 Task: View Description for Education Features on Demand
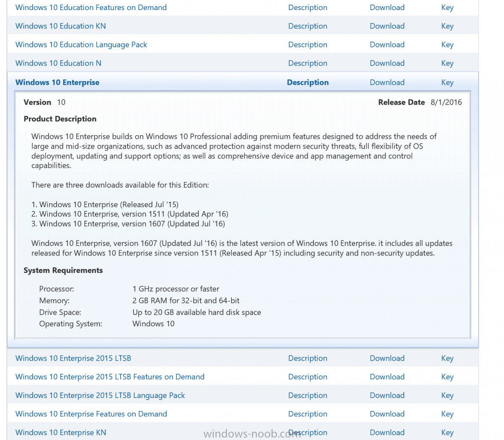307,8
